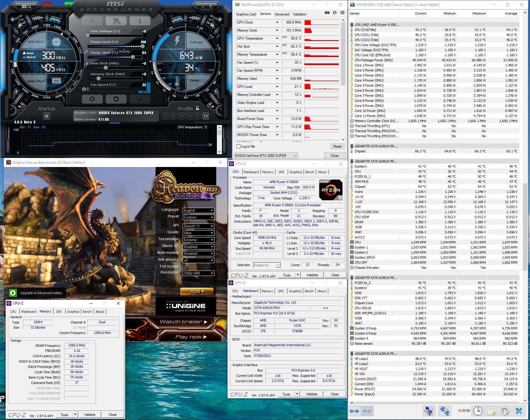Viewport: 530px width, 420px height.
Task: Toggle Heaven Full Screen checkbox
Action: (185, 267)
